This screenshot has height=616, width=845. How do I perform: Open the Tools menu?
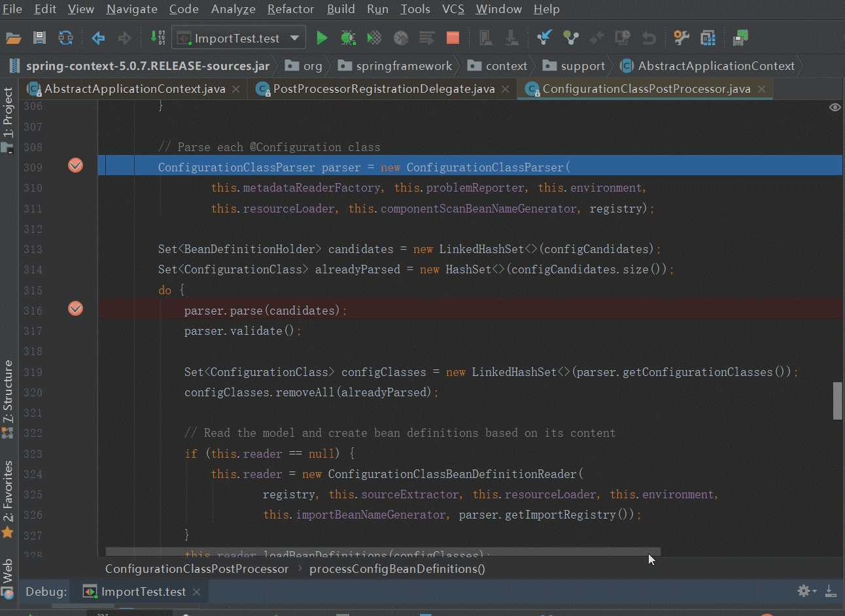[x=415, y=9]
